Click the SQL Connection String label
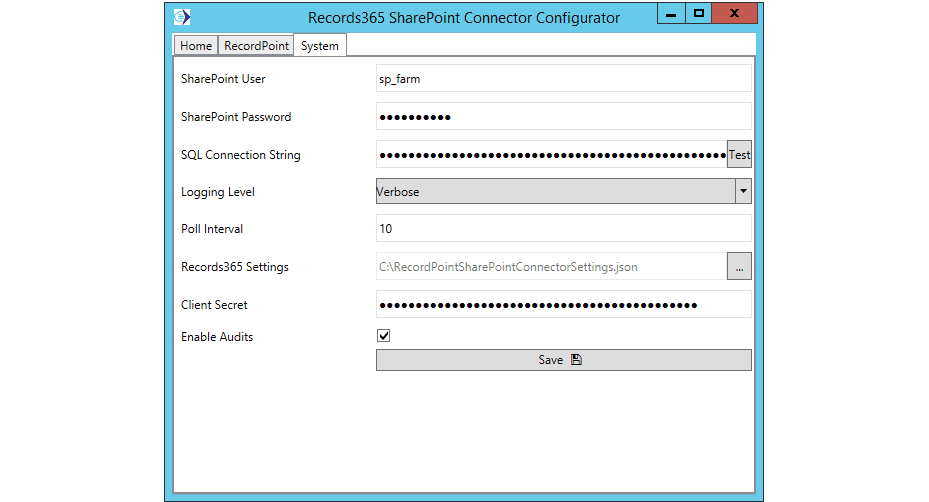Image resolution: width=929 pixels, height=502 pixels. pos(241,155)
